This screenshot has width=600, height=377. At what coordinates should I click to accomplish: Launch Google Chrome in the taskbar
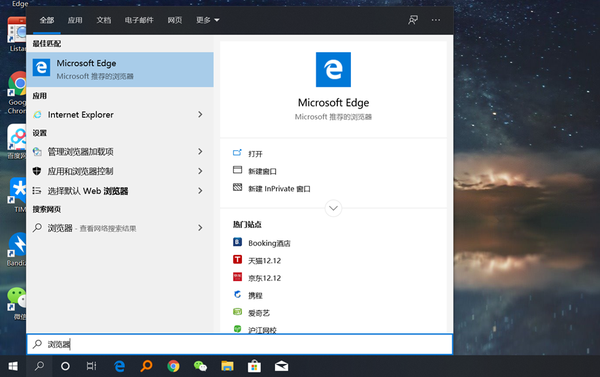(x=173, y=366)
